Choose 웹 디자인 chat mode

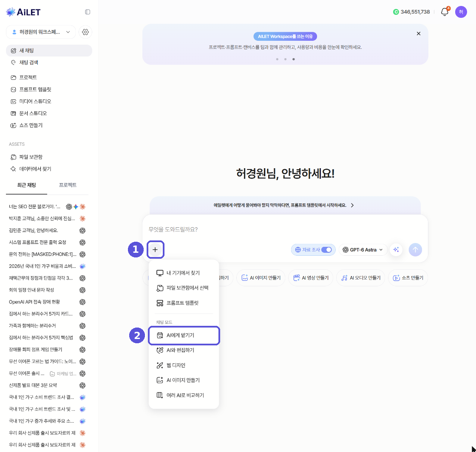point(184,365)
